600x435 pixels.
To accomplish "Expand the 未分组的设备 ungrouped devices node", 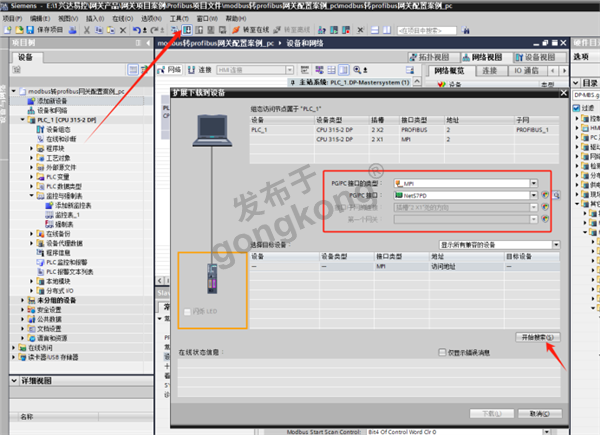I will tap(23, 300).
